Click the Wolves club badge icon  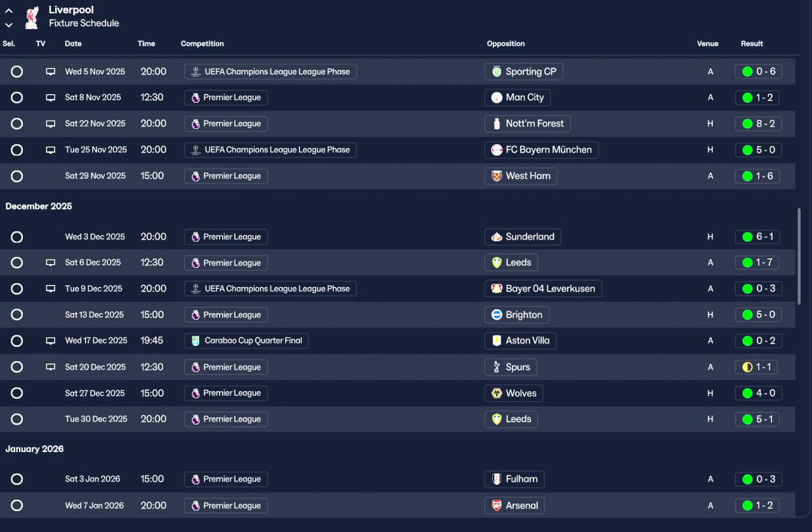coord(497,394)
